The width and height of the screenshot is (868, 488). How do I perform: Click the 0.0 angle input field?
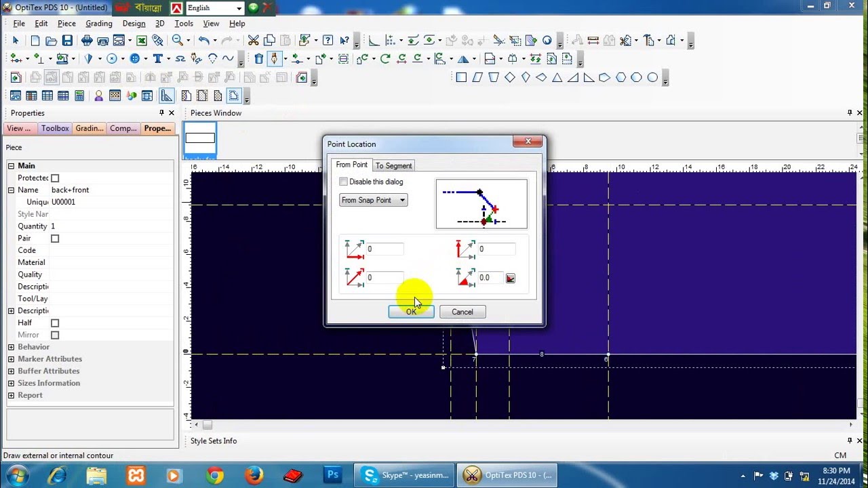(x=491, y=277)
